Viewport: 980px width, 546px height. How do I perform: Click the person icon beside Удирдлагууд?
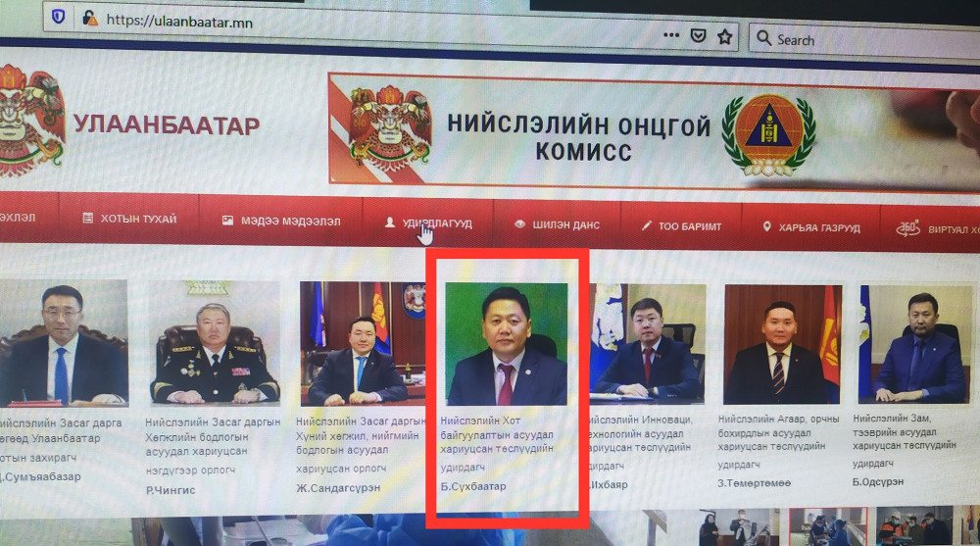point(389,223)
